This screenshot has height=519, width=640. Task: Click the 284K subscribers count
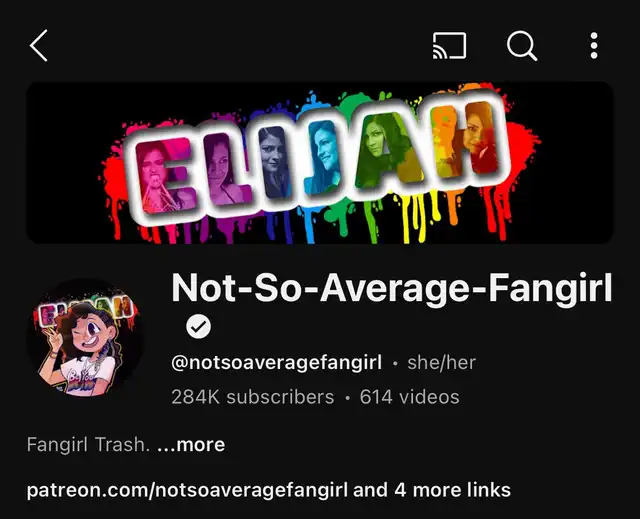pyautogui.click(x=253, y=397)
